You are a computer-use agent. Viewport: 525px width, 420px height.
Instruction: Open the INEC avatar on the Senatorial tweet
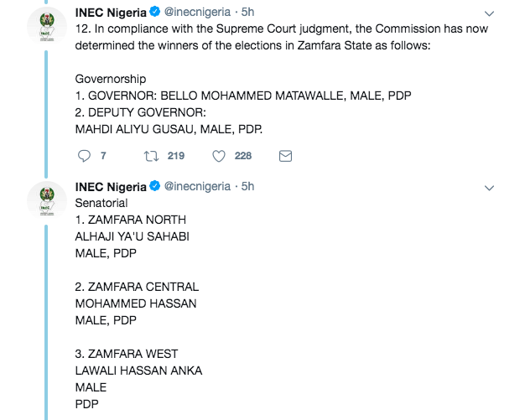point(47,200)
